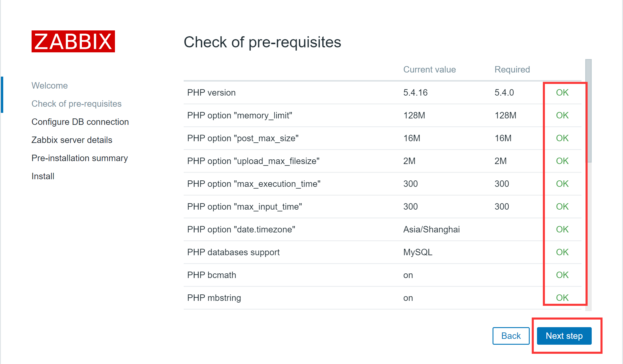Select the Install step in sidebar

pos(43,176)
